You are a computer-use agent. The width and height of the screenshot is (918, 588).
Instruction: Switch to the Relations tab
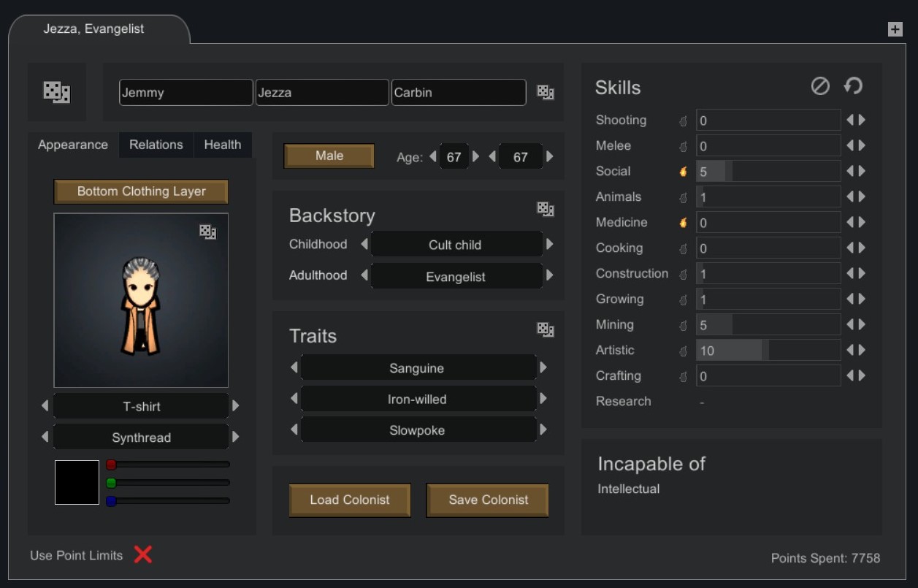point(156,145)
